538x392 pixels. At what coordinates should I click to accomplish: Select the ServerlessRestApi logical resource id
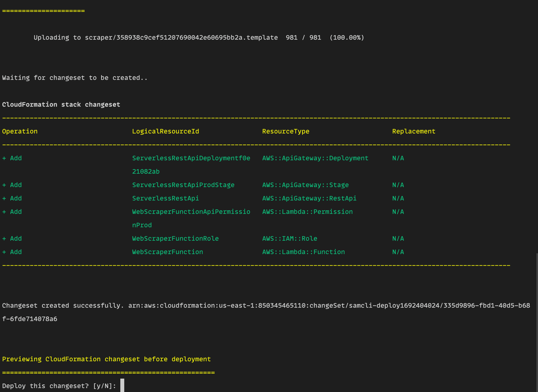tap(165, 198)
